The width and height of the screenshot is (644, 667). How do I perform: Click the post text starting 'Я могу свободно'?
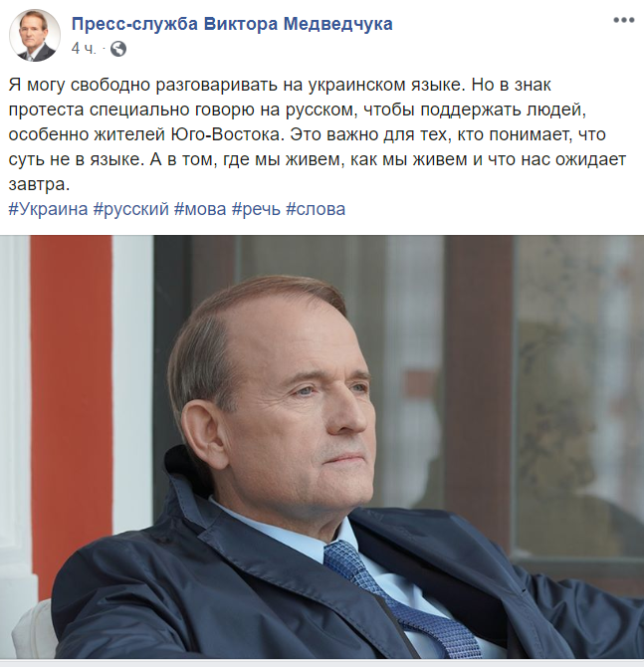click(317, 134)
